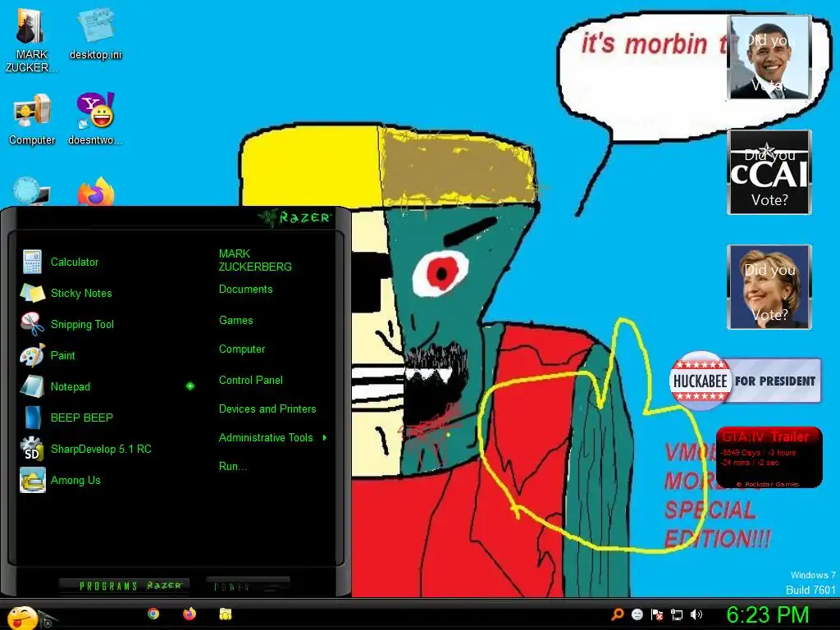Click Huckabee For President gadget
This screenshot has height=630, width=840.
(x=745, y=381)
